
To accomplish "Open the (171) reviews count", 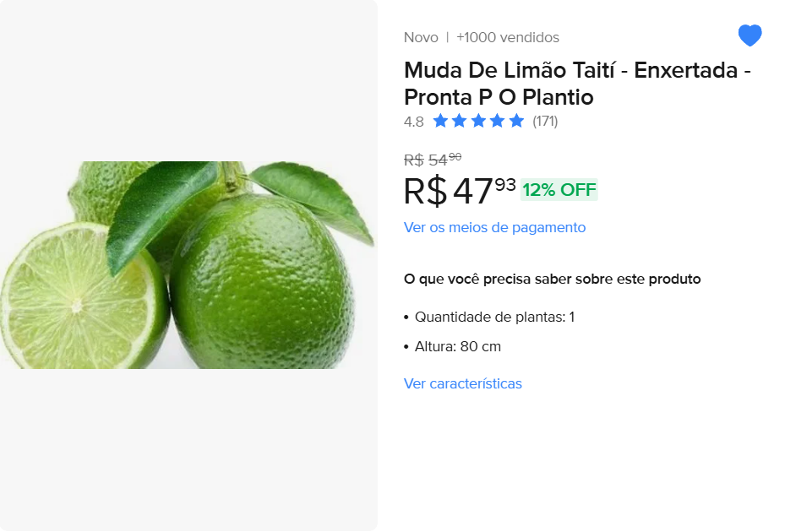I will (545, 121).
